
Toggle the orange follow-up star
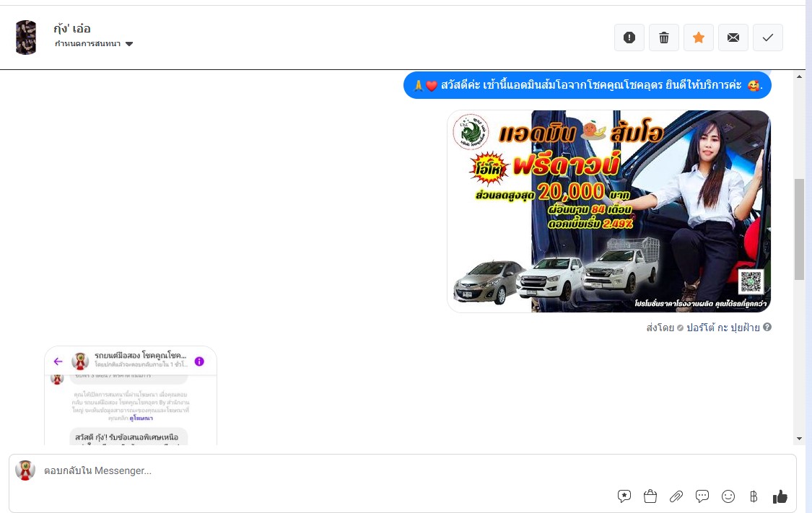(x=699, y=38)
